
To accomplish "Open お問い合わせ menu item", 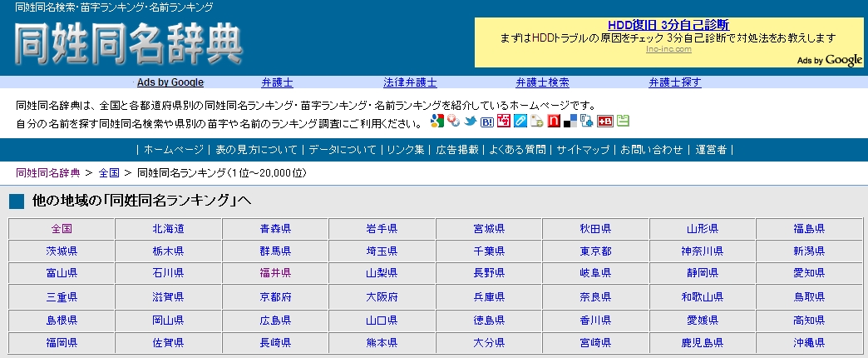I will point(652,150).
